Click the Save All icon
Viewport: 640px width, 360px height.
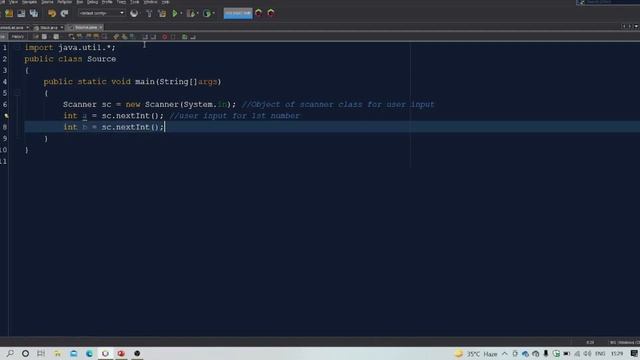point(34,13)
